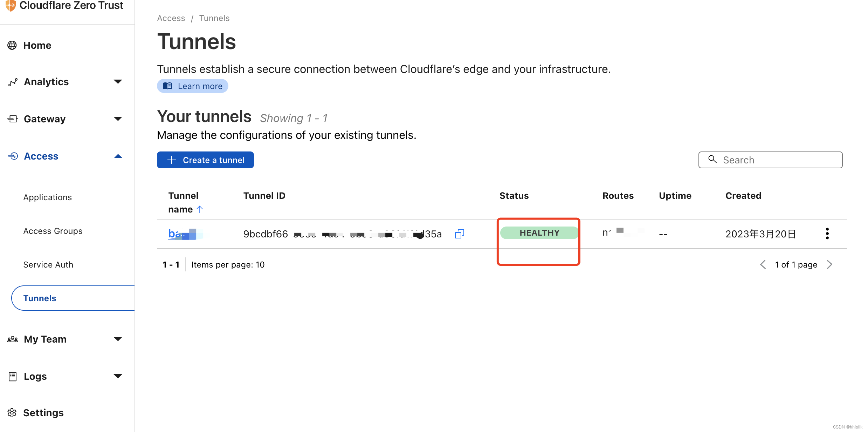Viewport: 868px width, 432px height.
Task: Expand the Logs section
Action: click(118, 376)
